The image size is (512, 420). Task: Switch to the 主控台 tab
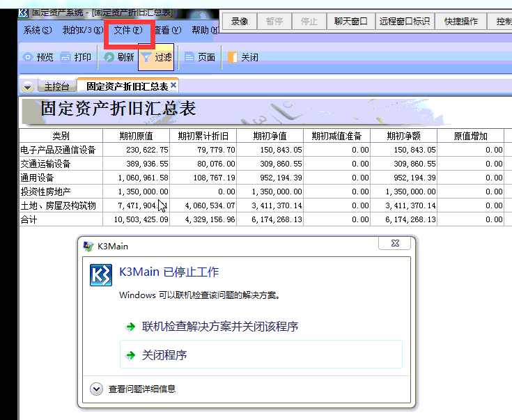[x=56, y=87]
